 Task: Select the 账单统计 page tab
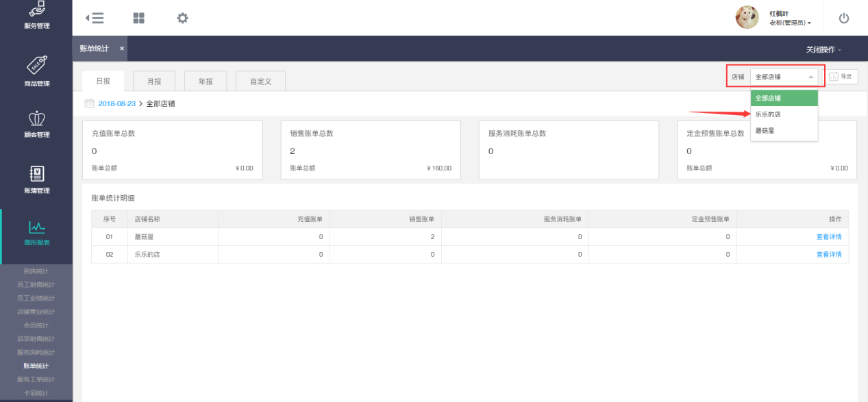coord(99,49)
